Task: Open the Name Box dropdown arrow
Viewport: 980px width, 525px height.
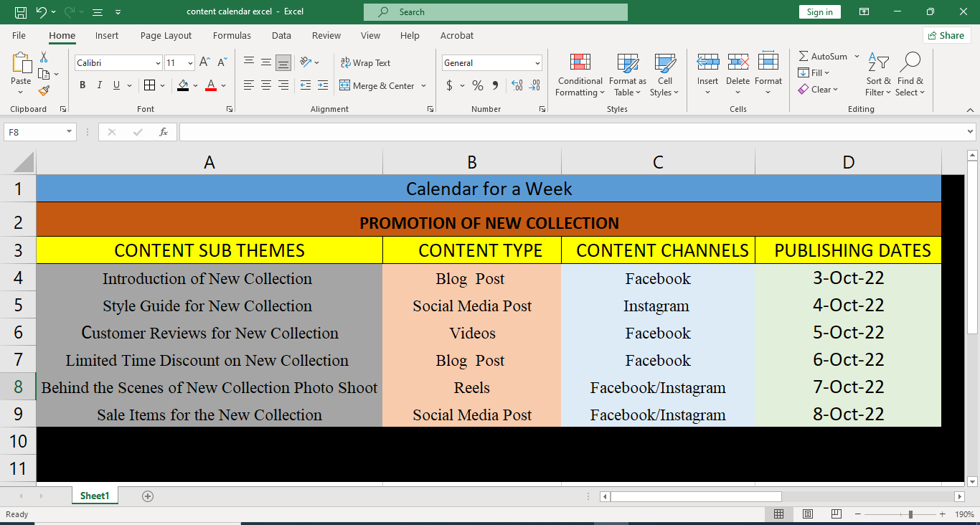Action: coord(70,132)
